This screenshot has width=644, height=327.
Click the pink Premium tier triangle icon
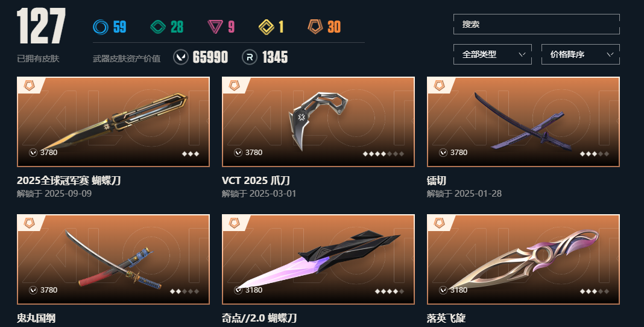215,27
